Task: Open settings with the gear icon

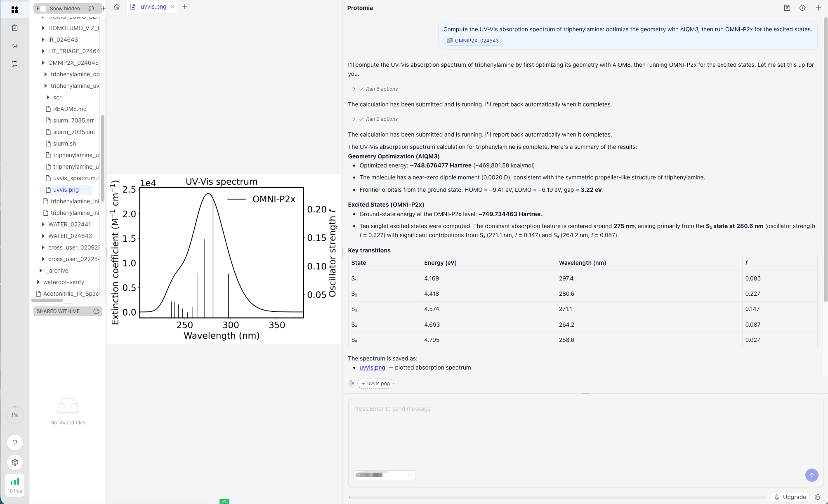Action: point(15,462)
